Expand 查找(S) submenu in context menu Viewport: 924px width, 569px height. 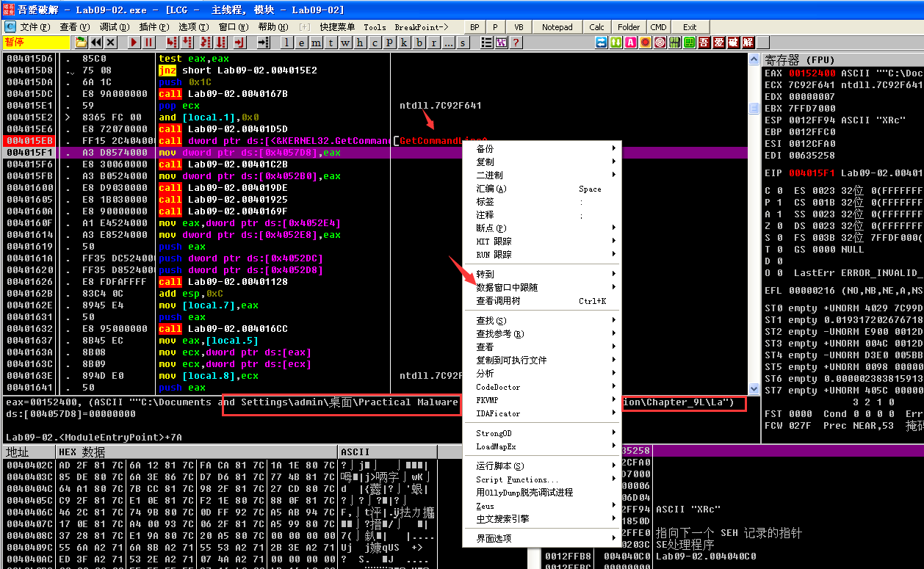point(541,320)
